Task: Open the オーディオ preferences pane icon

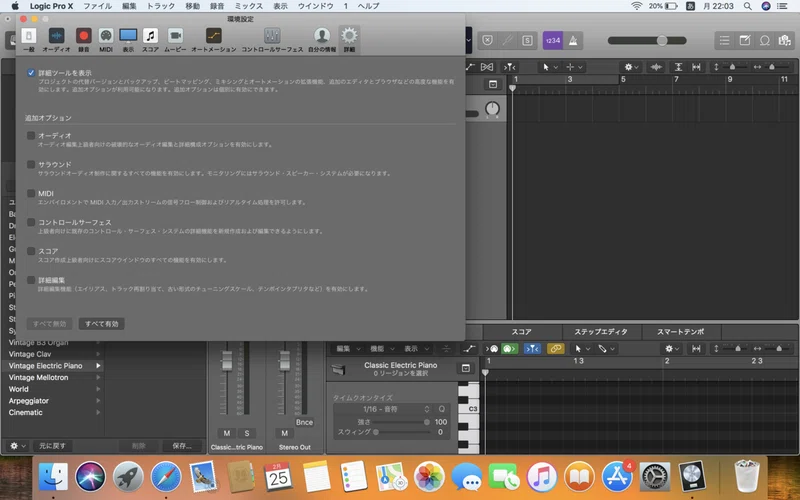Action: tap(56, 40)
